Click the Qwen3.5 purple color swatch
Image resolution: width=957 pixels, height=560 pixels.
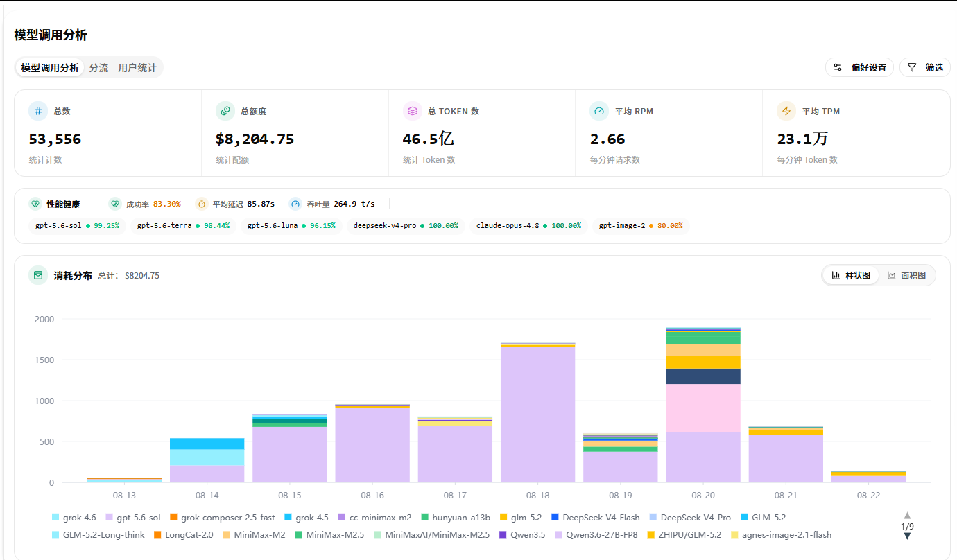point(503,535)
